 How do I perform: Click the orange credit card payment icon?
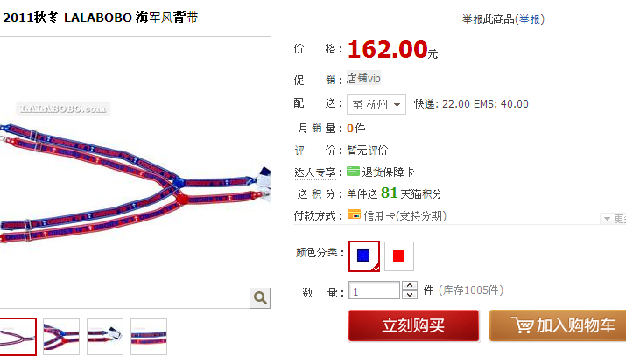coord(354,214)
